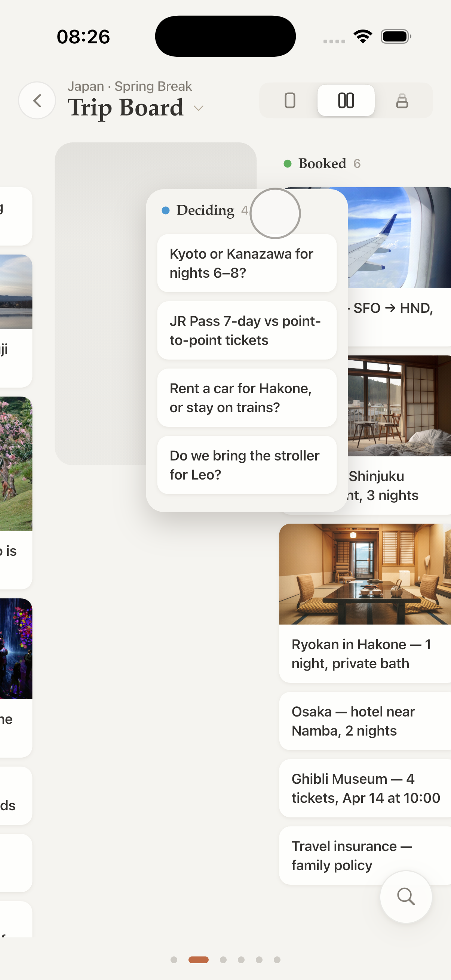Viewport: 451px width, 980px height.
Task: Open the JR Pass 7-day card
Action: point(246,331)
